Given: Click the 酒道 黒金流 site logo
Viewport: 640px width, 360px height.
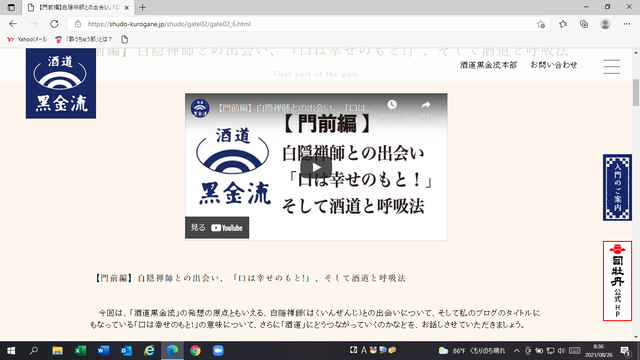Looking at the screenshot, I should coord(61,84).
